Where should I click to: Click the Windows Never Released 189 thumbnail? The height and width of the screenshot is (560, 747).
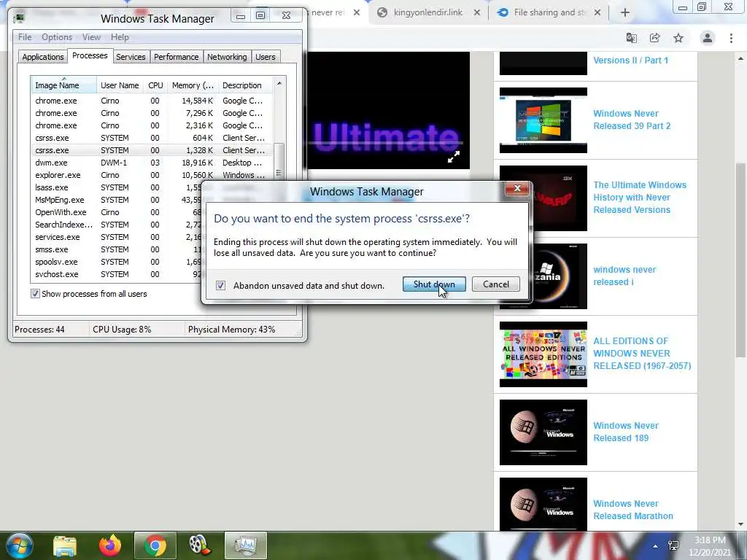point(543,432)
